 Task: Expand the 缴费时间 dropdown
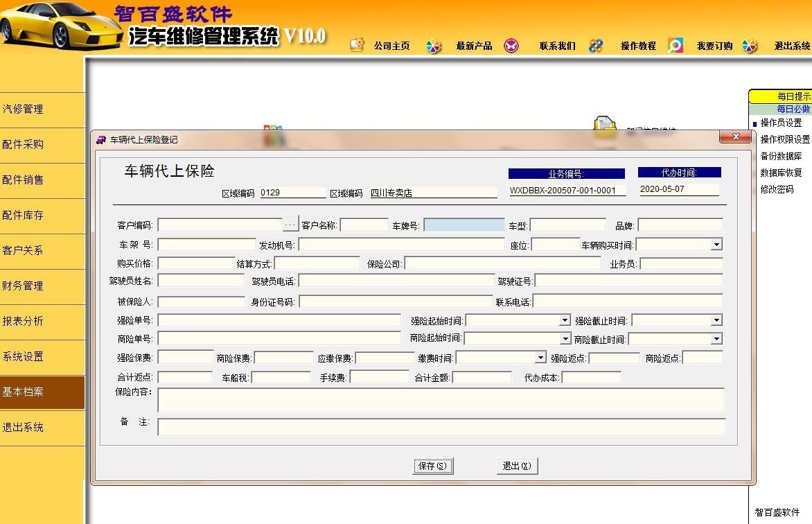[540, 358]
